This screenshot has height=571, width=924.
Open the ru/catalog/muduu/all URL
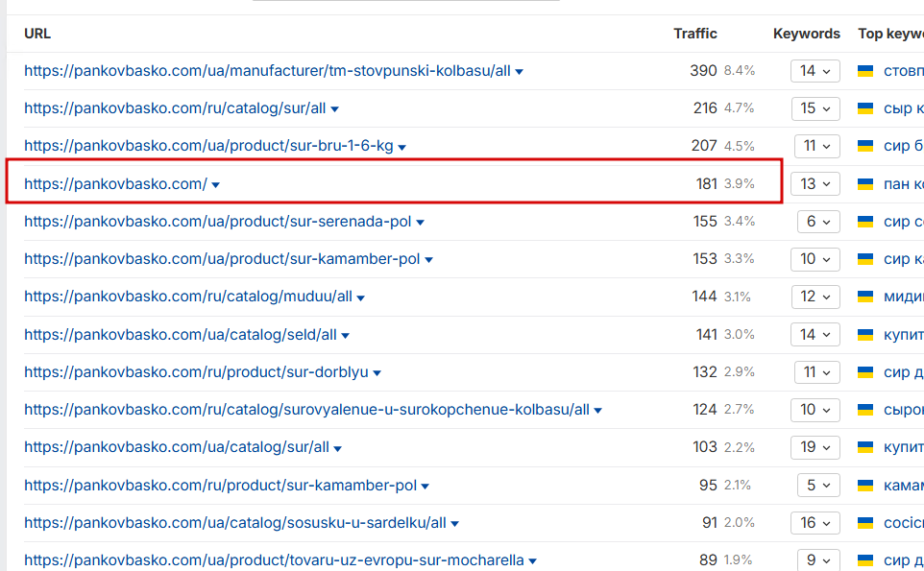(188, 297)
